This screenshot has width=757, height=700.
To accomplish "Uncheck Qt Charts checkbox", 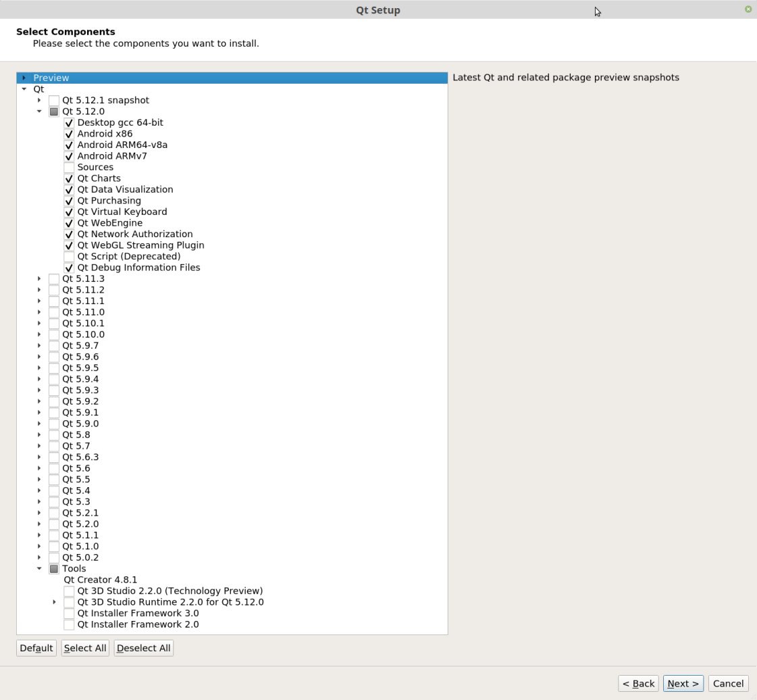I will pyautogui.click(x=69, y=178).
